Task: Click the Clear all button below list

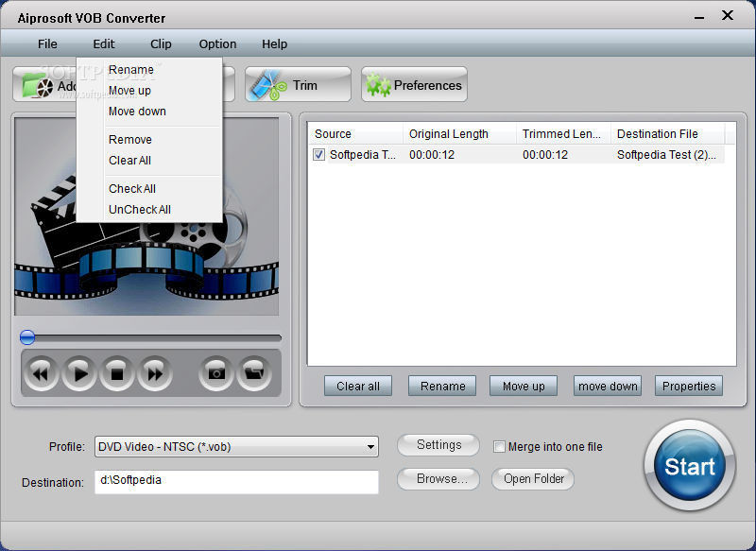Action: (358, 387)
